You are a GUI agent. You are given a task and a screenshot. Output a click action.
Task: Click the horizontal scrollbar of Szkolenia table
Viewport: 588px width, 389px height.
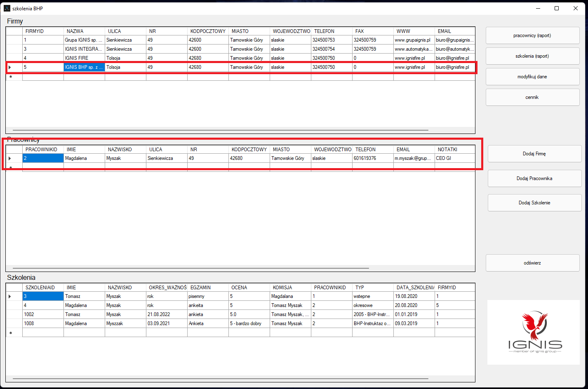pyautogui.click(x=221, y=378)
